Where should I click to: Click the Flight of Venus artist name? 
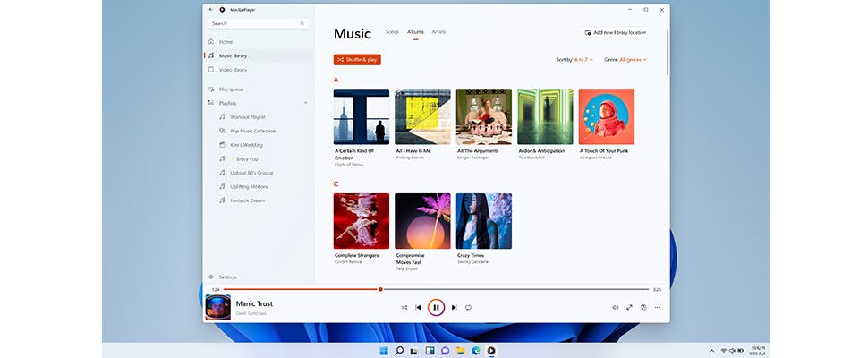349,165
